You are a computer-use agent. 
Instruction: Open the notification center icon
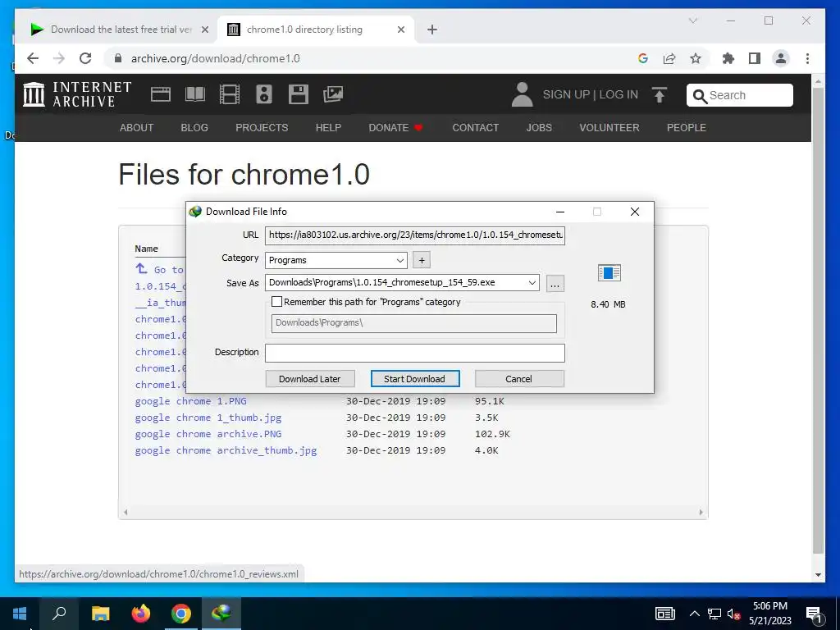pyautogui.click(x=814, y=614)
